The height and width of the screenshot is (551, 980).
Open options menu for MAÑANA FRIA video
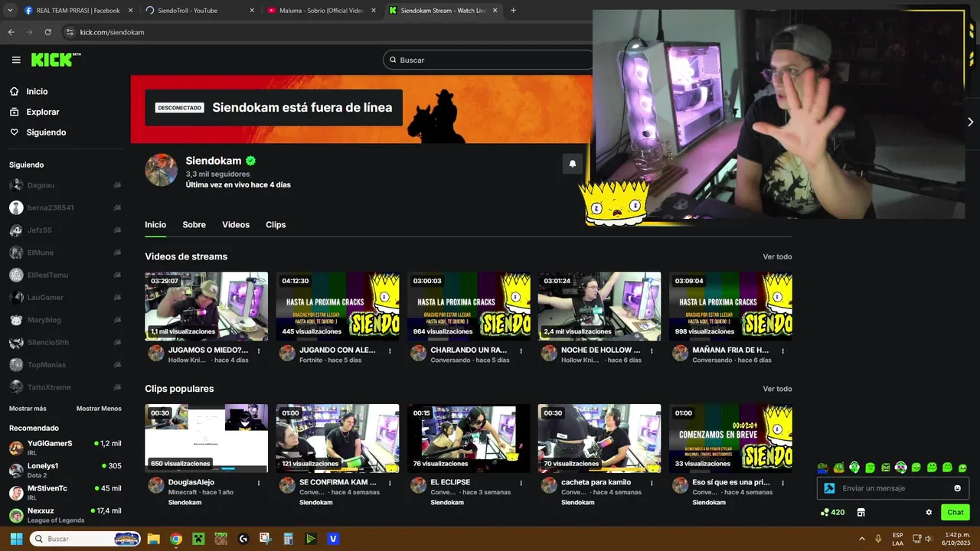tap(782, 351)
